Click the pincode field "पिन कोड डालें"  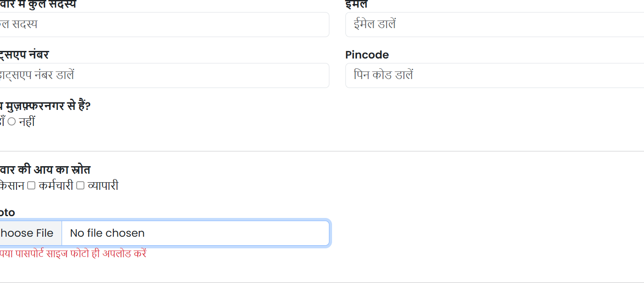[494, 75]
